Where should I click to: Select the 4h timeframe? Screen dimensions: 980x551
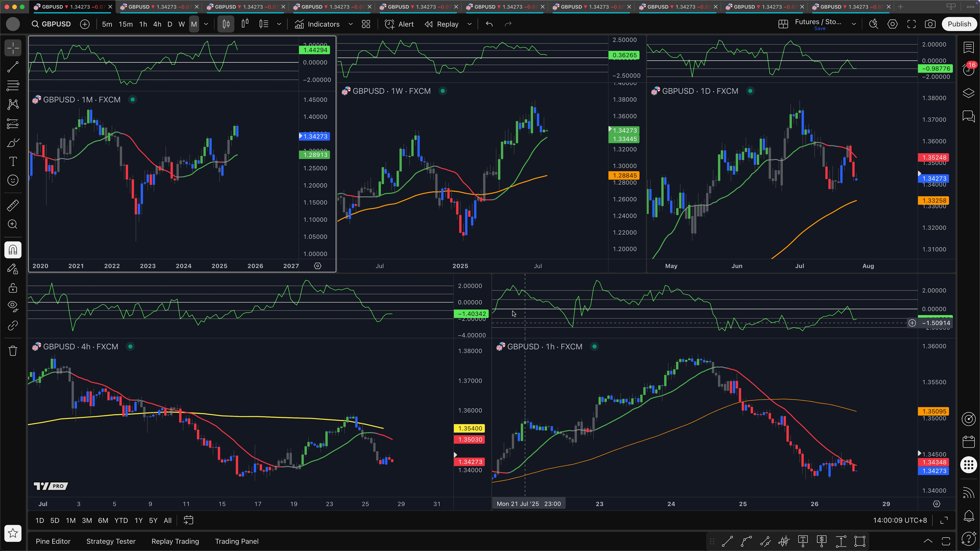[157, 24]
